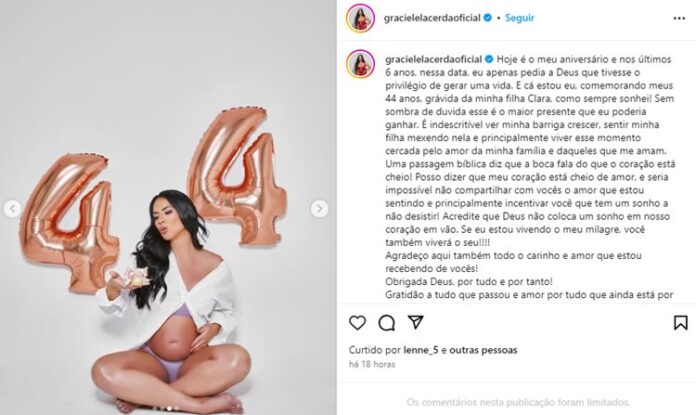696x415 pixels.
Task: Click the verified badge beside caption username
Action: coord(489,59)
